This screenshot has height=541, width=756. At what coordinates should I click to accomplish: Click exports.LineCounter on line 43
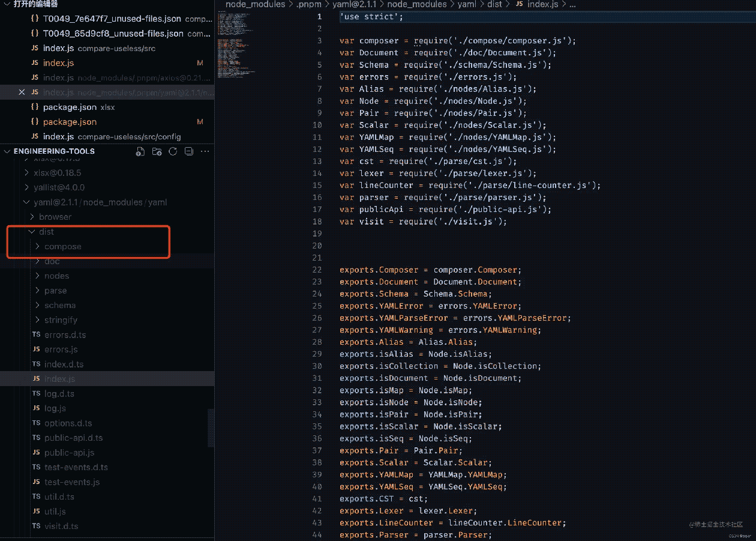point(386,522)
